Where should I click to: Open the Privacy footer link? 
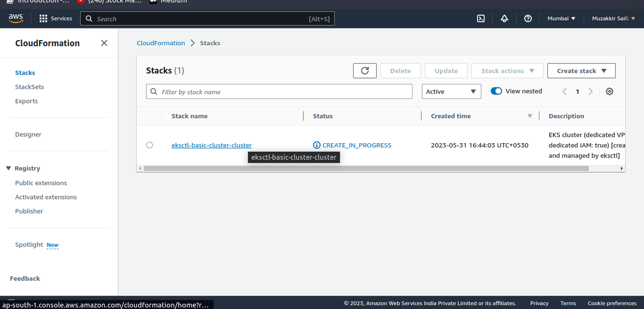pyautogui.click(x=539, y=303)
